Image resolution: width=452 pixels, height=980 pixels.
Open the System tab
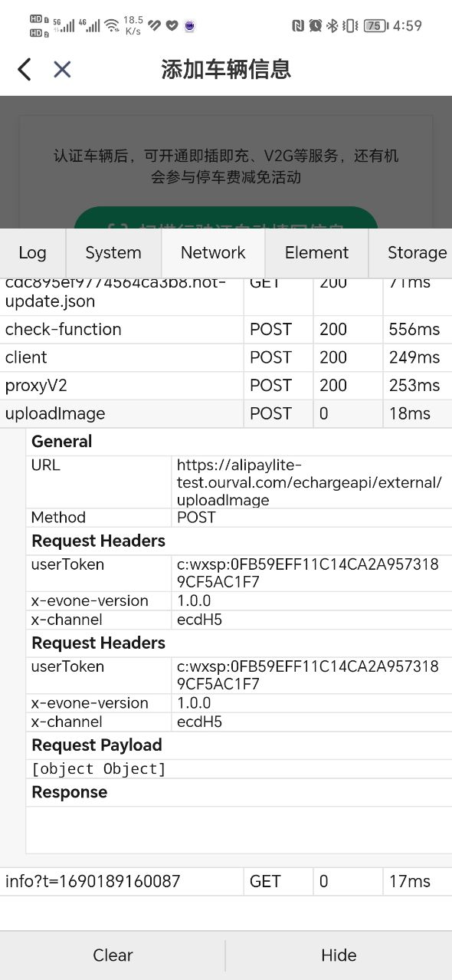coord(113,253)
